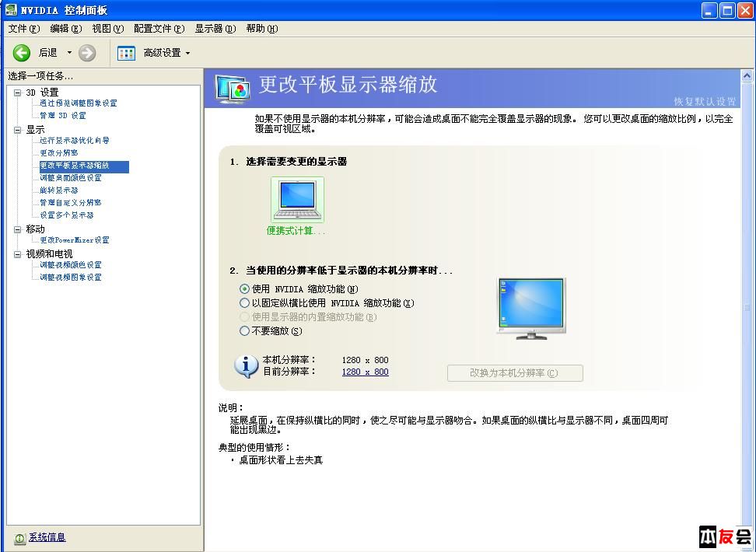The image size is (756, 552).
Task: Click 恢复默认设置 link
Action: (x=705, y=101)
